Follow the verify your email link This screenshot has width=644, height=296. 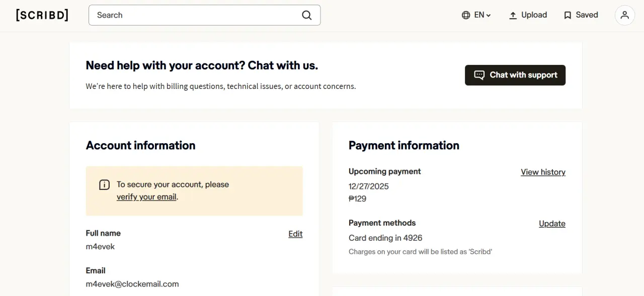pos(146,196)
